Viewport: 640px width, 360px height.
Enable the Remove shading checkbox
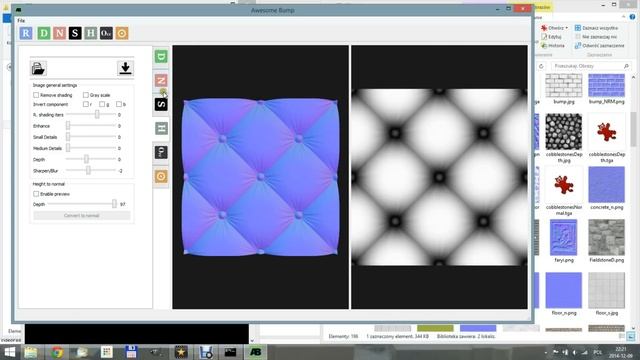click(x=36, y=95)
